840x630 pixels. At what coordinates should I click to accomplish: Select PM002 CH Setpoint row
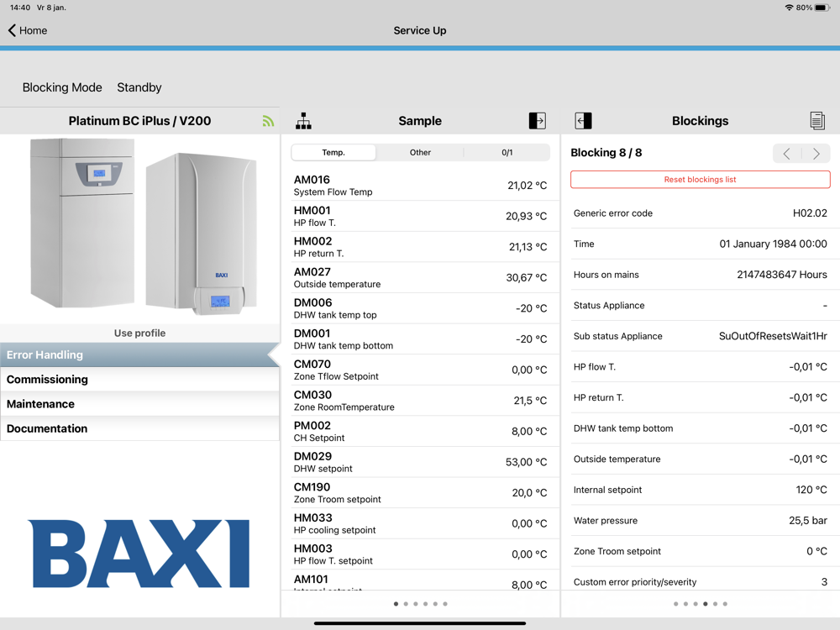[x=420, y=431]
